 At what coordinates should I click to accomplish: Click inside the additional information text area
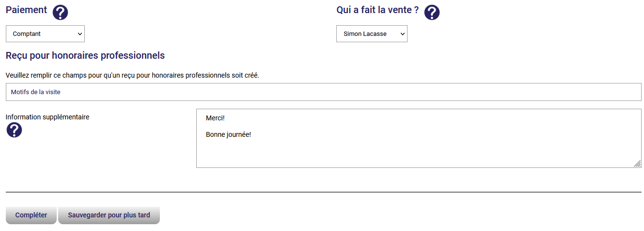(x=418, y=150)
